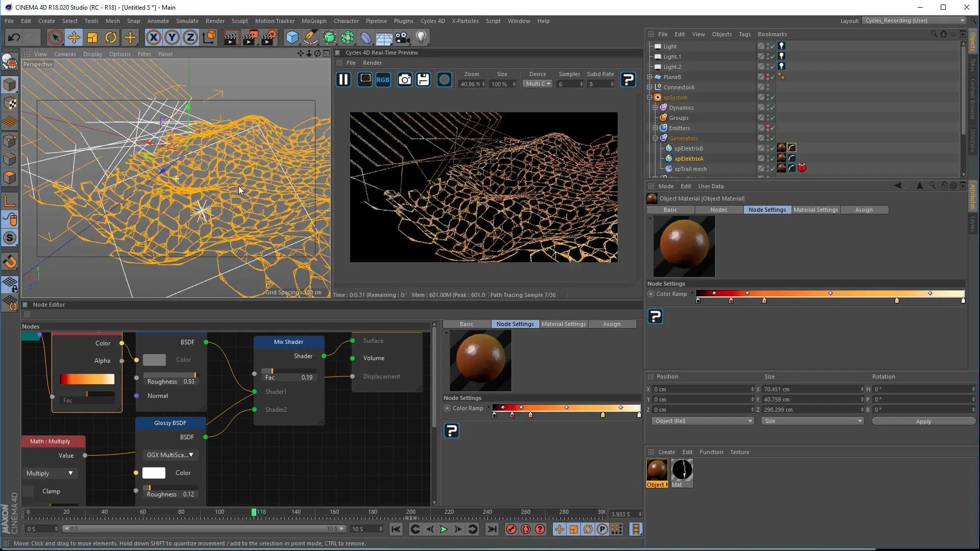Play the animation forward
Viewport: 980px width, 551px height.
pos(444,529)
